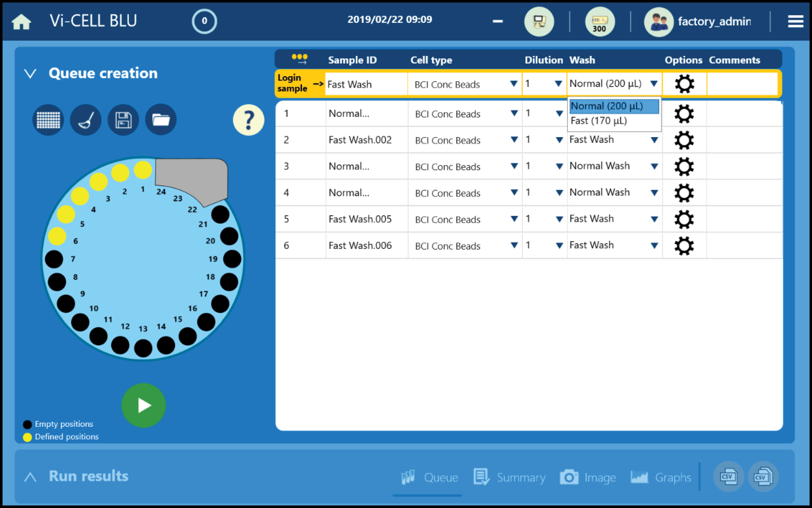Export multiple CSV files icon
The image size is (812, 508).
pyautogui.click(x=763, y=477)
